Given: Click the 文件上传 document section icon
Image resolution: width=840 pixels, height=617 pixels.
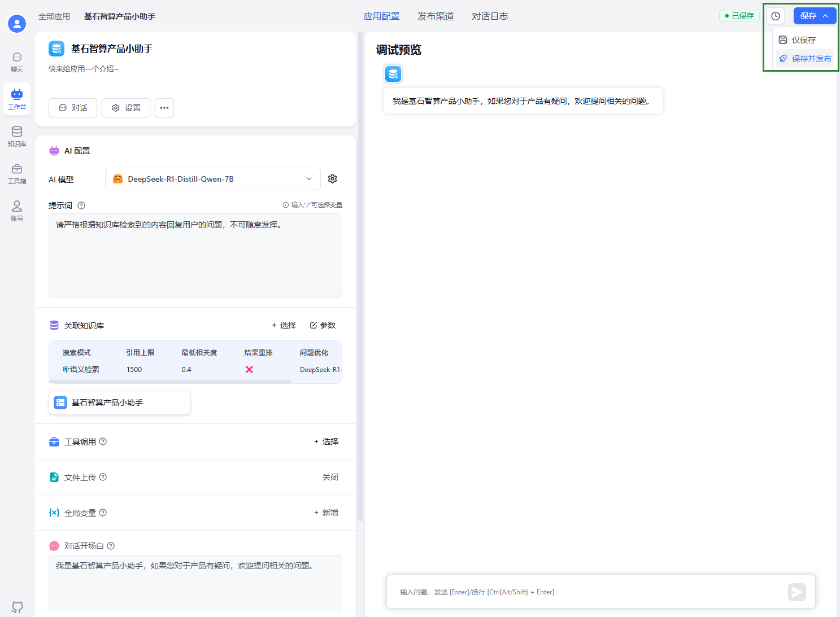Looking at the screenshot, I should coord(54,477).
